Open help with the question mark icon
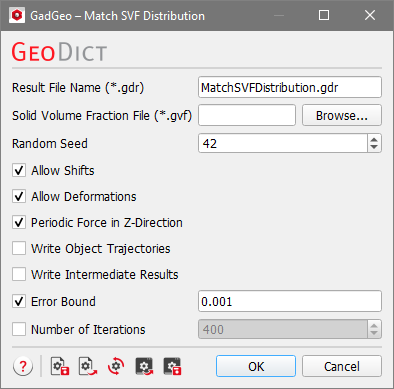Viewport: 394px width, 389px height. tap(23, 366)
